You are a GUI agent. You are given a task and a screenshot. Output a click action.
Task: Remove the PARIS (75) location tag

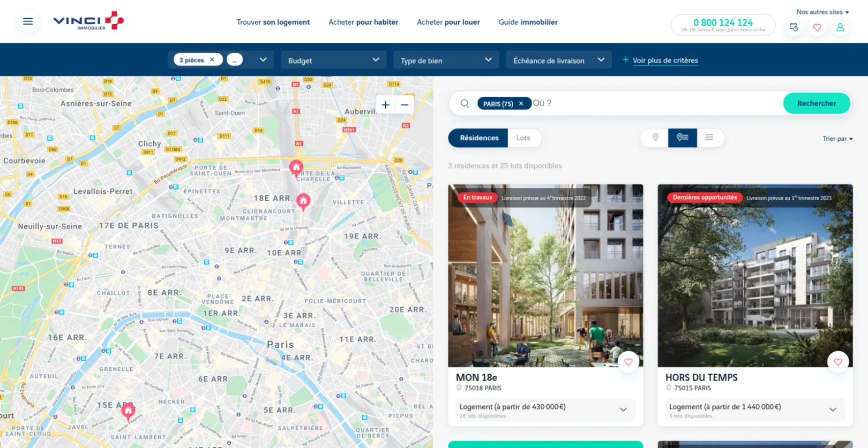pos(521,104)
